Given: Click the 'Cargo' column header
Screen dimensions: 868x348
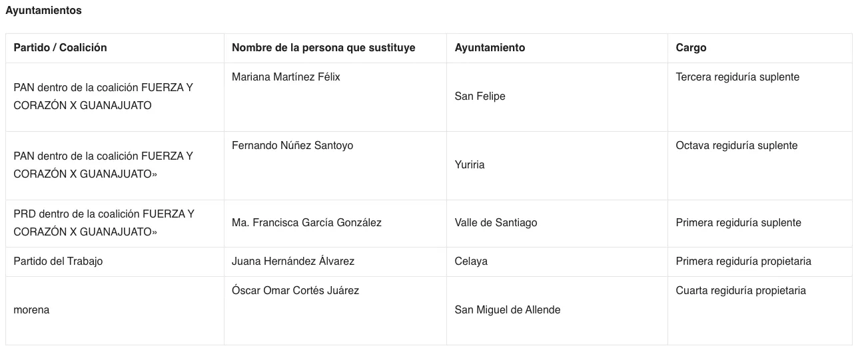Looking at the screenshot, I should tap(691, 48).
